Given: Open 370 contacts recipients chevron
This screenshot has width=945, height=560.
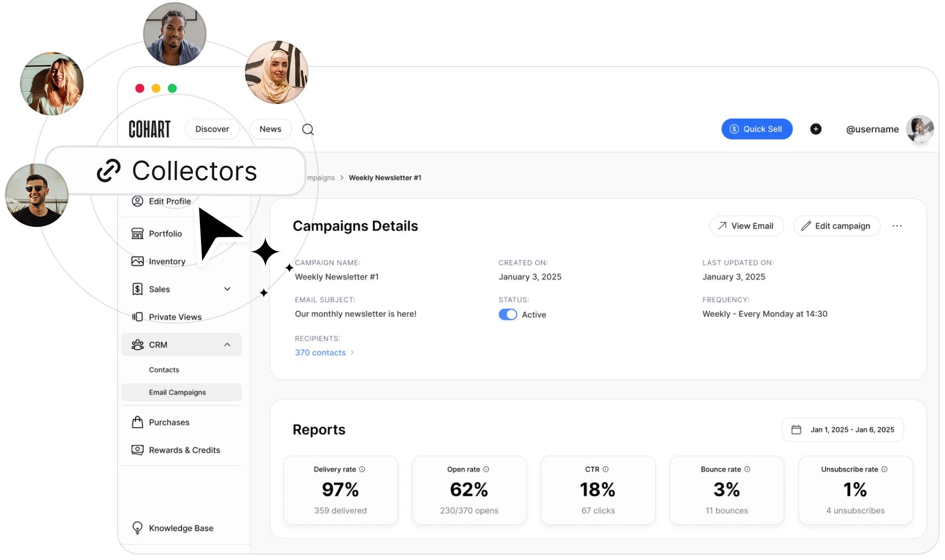Looking at the screenshot, I should (352, 353).
